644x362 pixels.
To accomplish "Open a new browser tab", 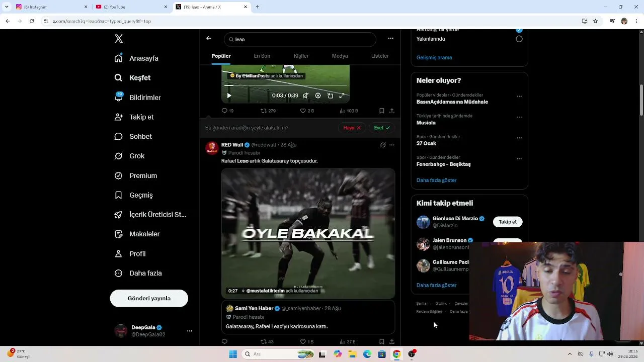I will pos(258,7).
